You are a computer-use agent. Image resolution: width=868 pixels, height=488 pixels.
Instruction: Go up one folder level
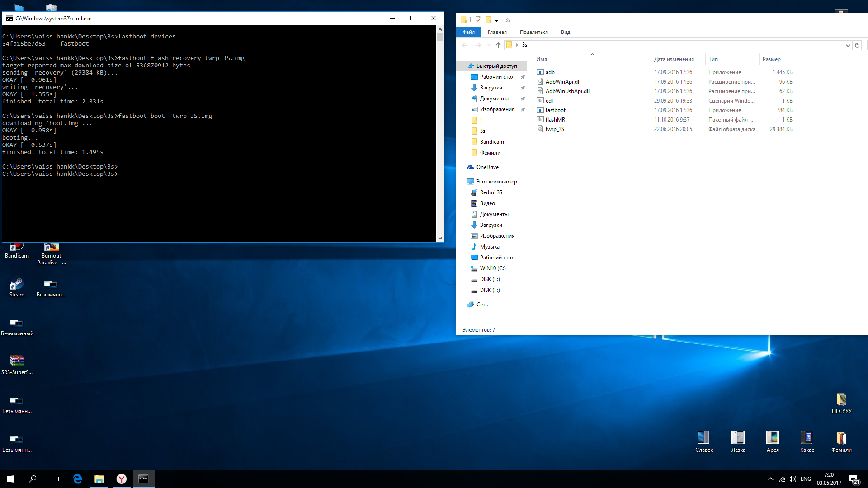point(498,45)
